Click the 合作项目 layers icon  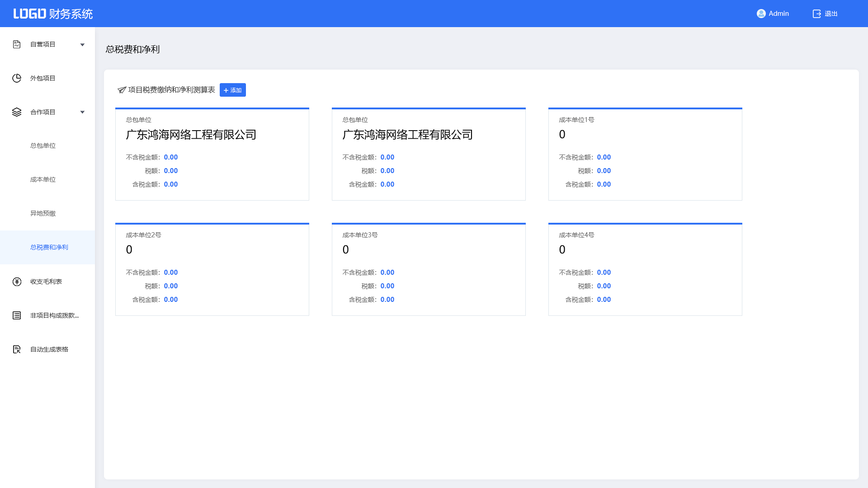[x=17, y=112]
